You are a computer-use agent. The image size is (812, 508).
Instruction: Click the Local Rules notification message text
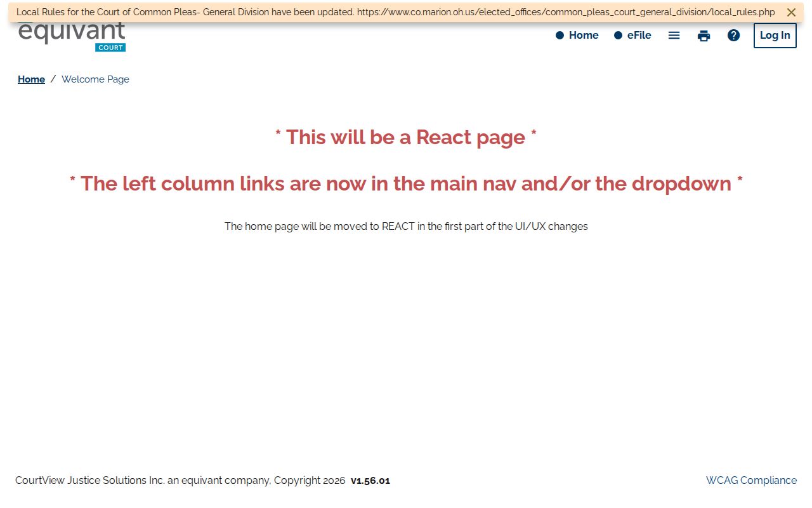tap(395, 12)
